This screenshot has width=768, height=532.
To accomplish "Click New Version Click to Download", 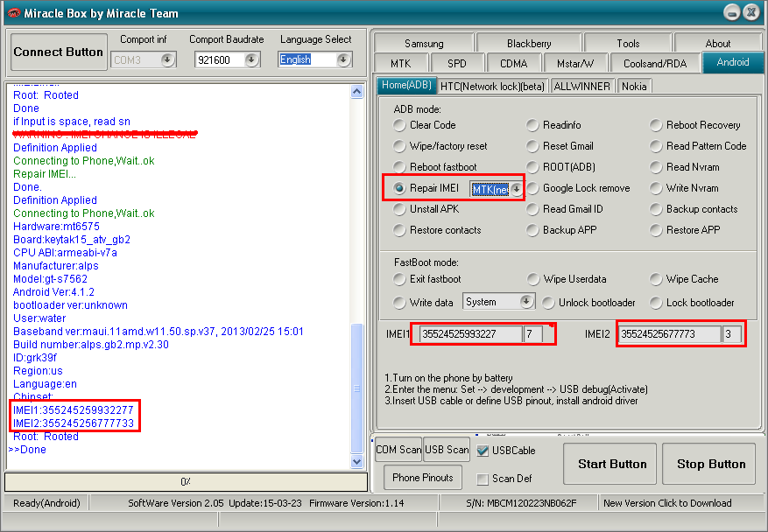I will click(667, 503).
